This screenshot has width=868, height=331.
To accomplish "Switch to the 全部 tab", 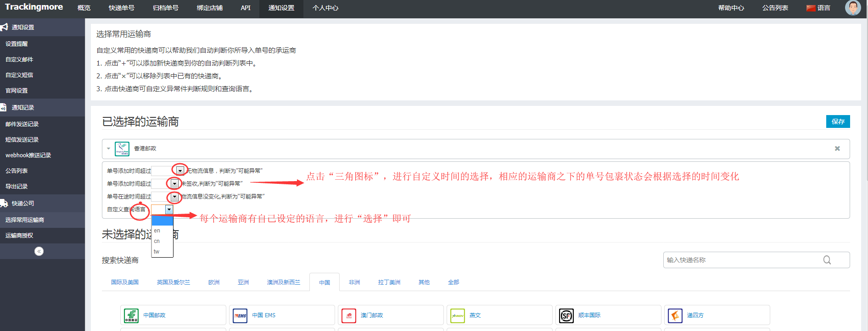I will [x=454, y=282].
